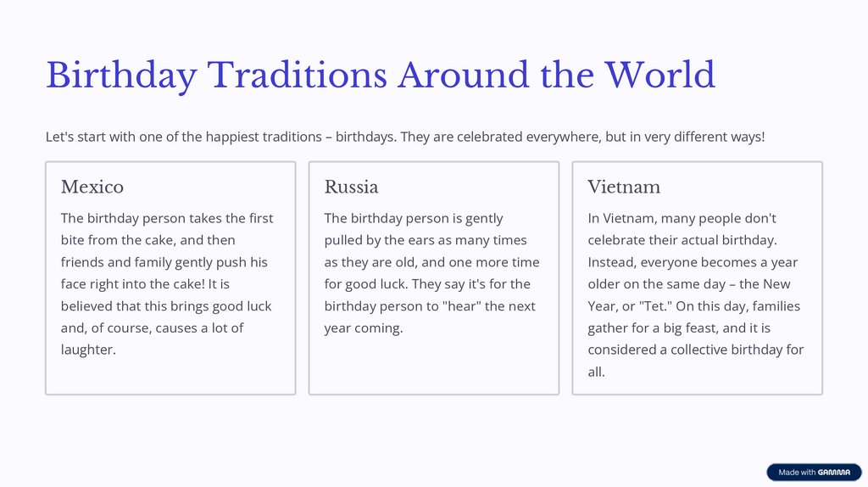
Task: Click the word "World" in the slide title
Action: (659, 76)
